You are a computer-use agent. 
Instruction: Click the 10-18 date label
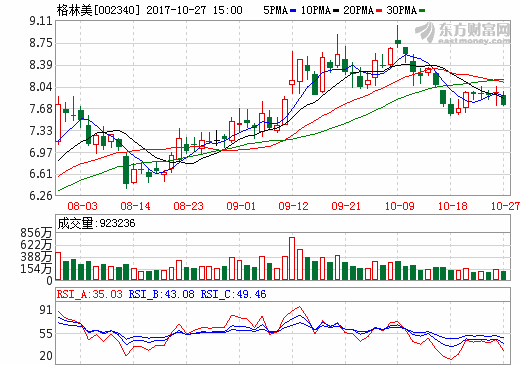[452, 206]
